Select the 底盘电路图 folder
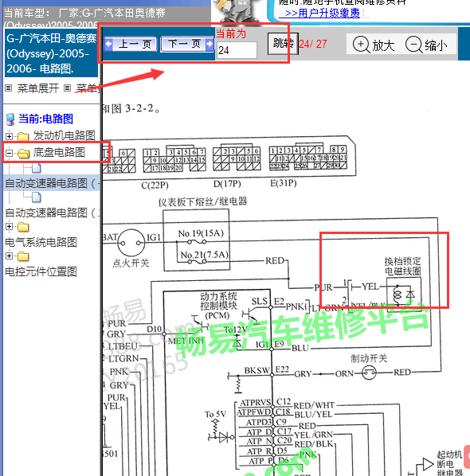This screenshot has width=470, height=476. (x=23, y=153)
